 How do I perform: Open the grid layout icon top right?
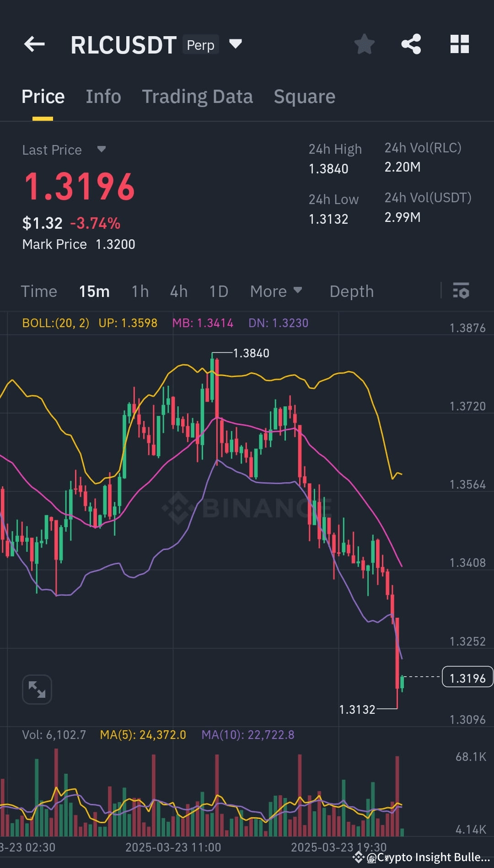pos(459,44)
